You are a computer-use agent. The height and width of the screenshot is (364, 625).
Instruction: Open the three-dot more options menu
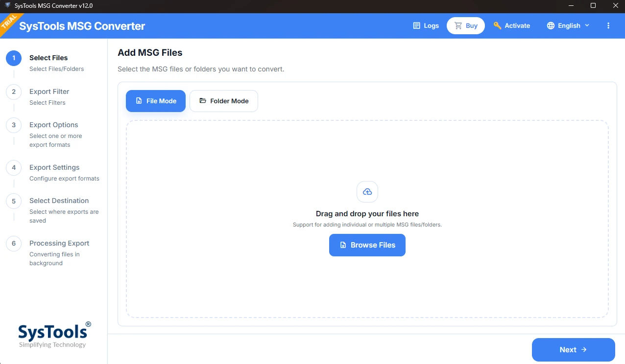[x=608, y=25]
